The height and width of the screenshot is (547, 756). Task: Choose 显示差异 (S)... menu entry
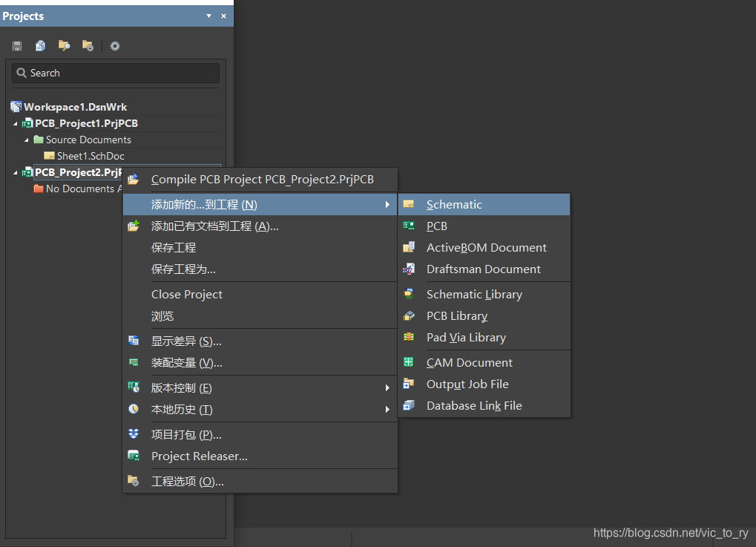(x=260, y=341)
